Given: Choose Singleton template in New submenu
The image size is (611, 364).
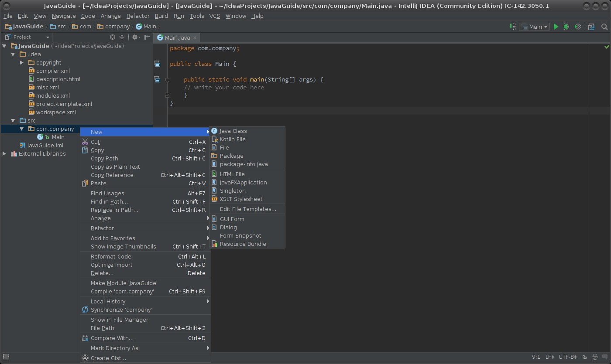Looking at the screenshot, I should (x=247, y=191).
